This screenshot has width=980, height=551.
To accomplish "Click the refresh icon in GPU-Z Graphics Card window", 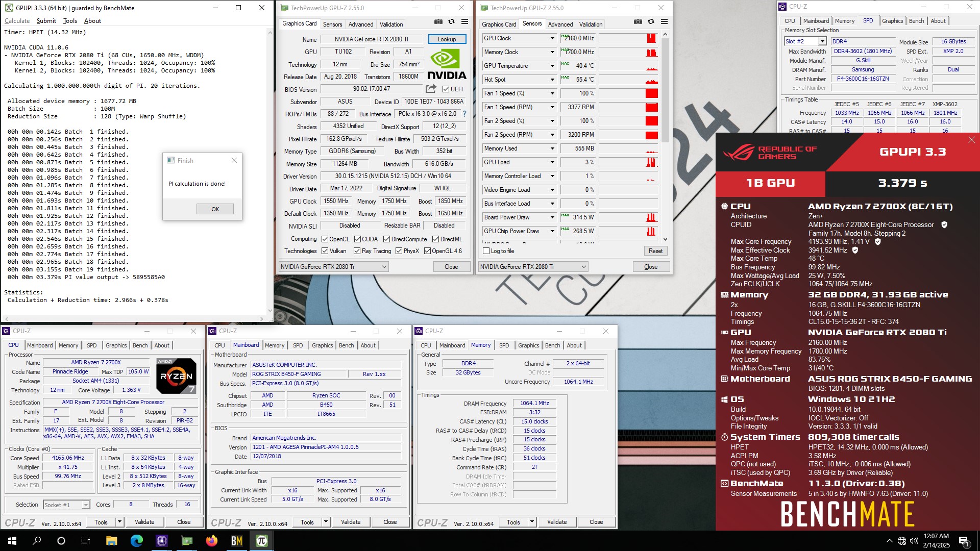I will pos(451,22).
